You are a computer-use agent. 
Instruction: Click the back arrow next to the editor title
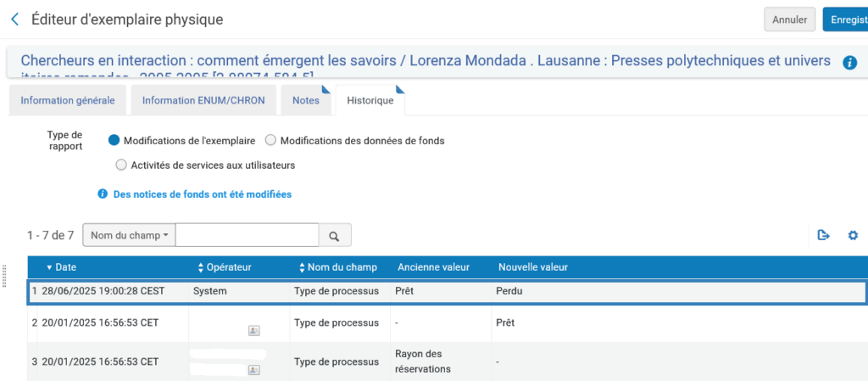tap(14, 19)
